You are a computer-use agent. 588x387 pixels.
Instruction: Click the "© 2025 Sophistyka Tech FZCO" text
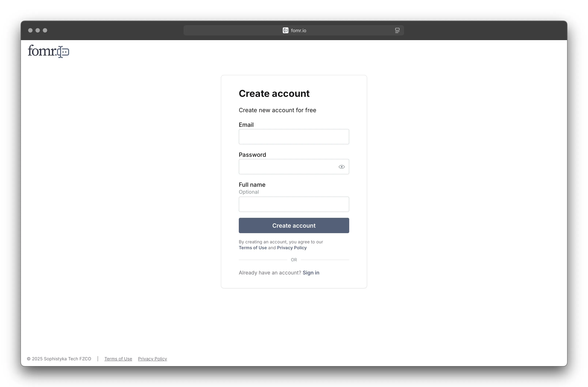[59, 359]
